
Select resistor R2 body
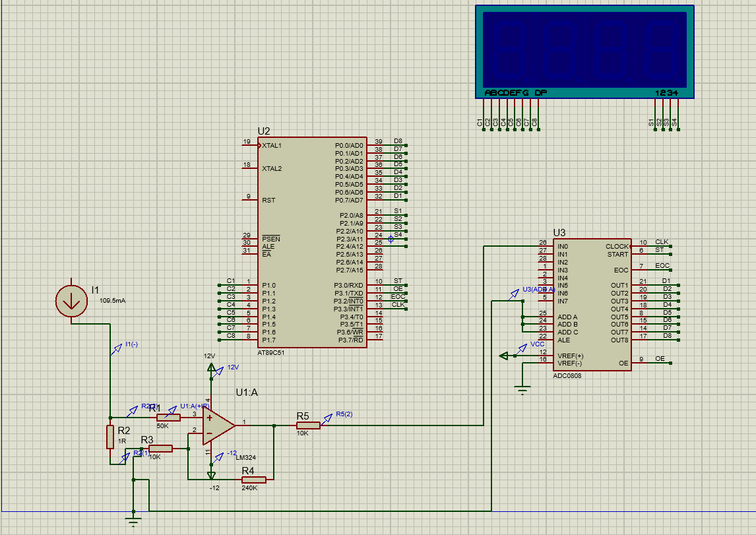click(110, 437)
